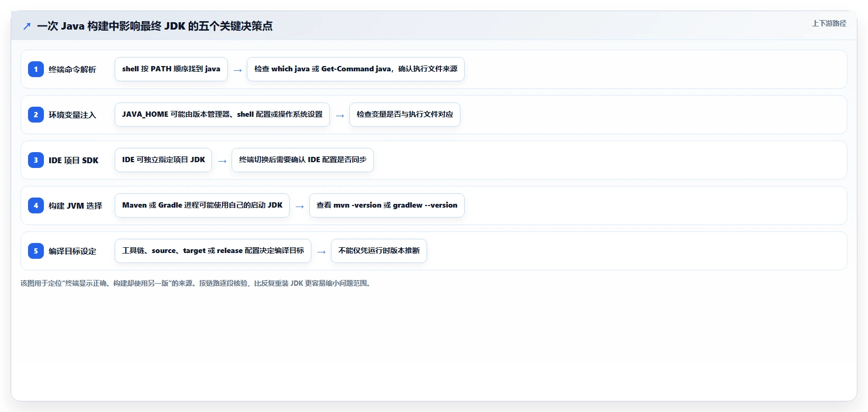This screenshot has height=412, width=868.
Task: Select the 终端命令解析 row label
Action: 72,69
